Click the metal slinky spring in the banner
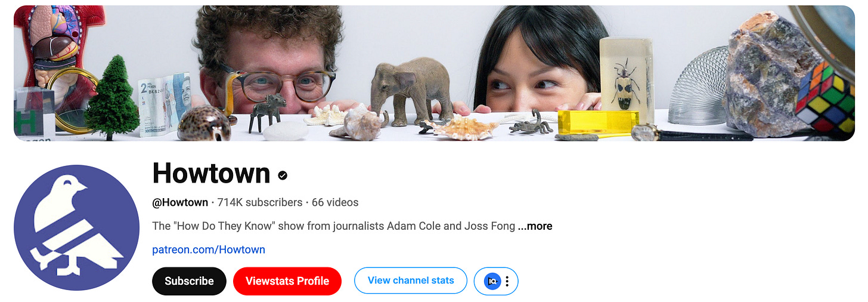Screen dimensions: 868x302 [697, 85]
